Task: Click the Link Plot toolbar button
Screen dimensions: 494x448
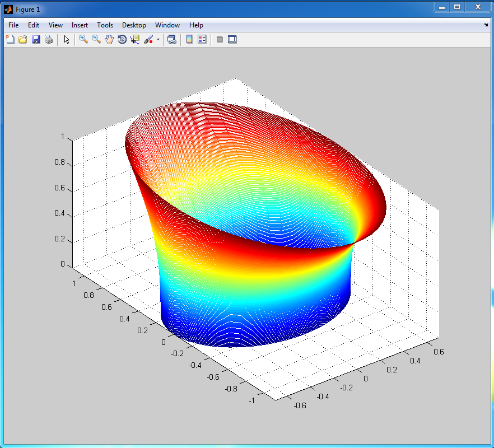Action: pyautogui.click(x=172, y=39)
